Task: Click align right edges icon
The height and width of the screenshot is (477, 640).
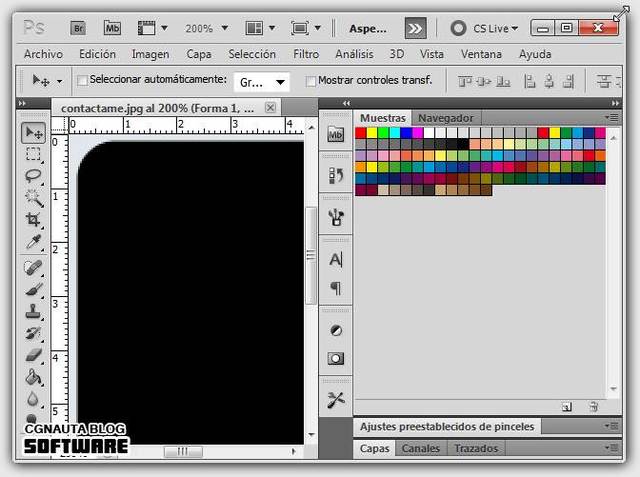Action: [x=568, y=81]
